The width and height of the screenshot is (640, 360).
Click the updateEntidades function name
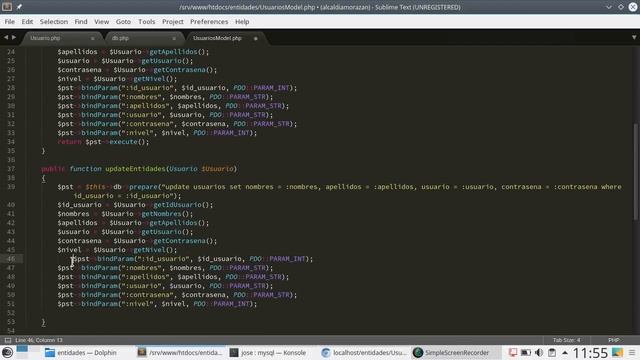[x=136, y=169]
